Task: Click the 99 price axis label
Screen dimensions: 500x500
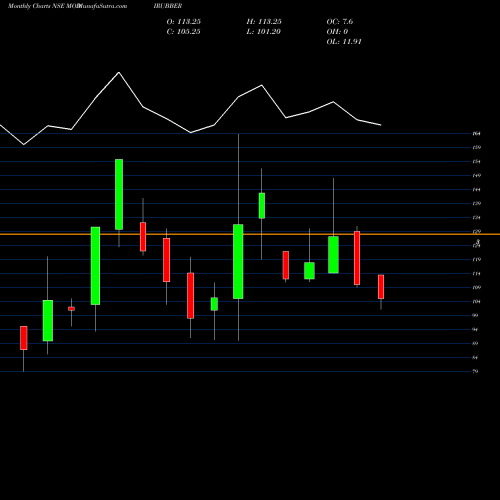Action: (x=476, y=315)
